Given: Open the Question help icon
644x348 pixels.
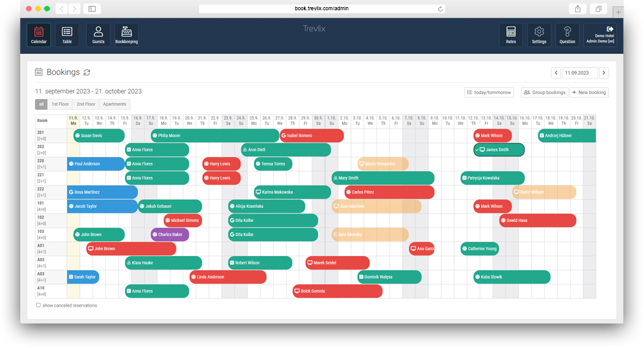Looking at the screenshot, I should pyautogui.click(x=567, y=35).
